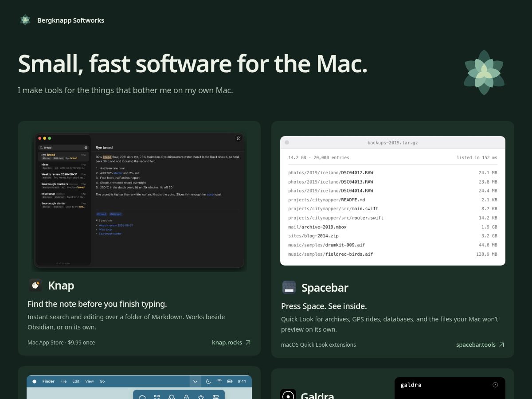Click the battery icon in the preview menu bar

(230, 381)
